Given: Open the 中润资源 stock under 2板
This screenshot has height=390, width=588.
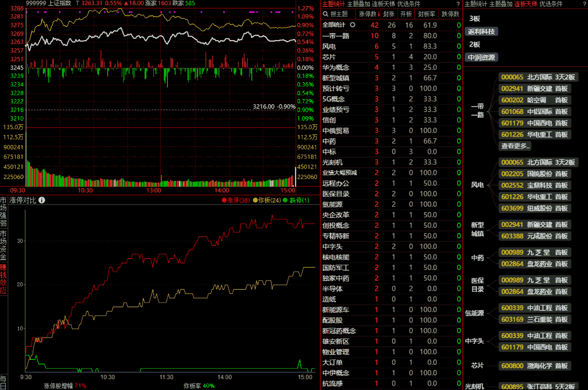Looking at the screenshot, I should [x=481, y=57].
